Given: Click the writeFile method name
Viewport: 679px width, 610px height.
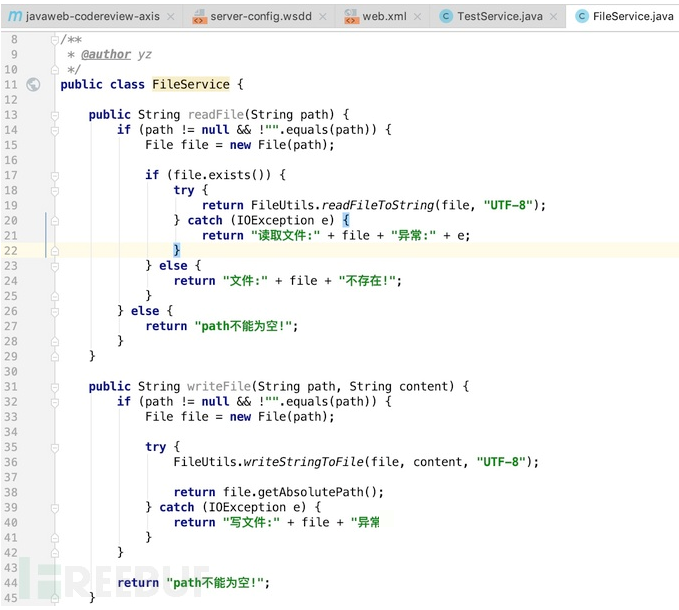Looking at the screenshot, I should click(x=219, y=387).
